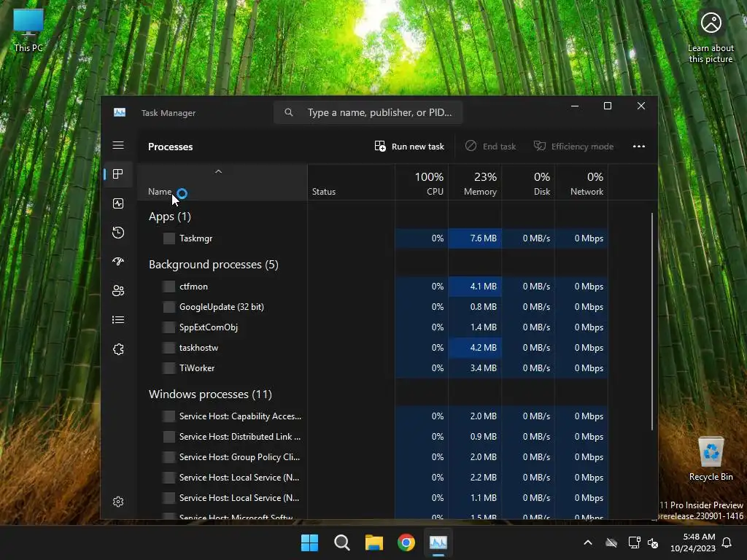
Task: Open taskbar Search icon
Action: pyautogui.click(x=341, y=542)
